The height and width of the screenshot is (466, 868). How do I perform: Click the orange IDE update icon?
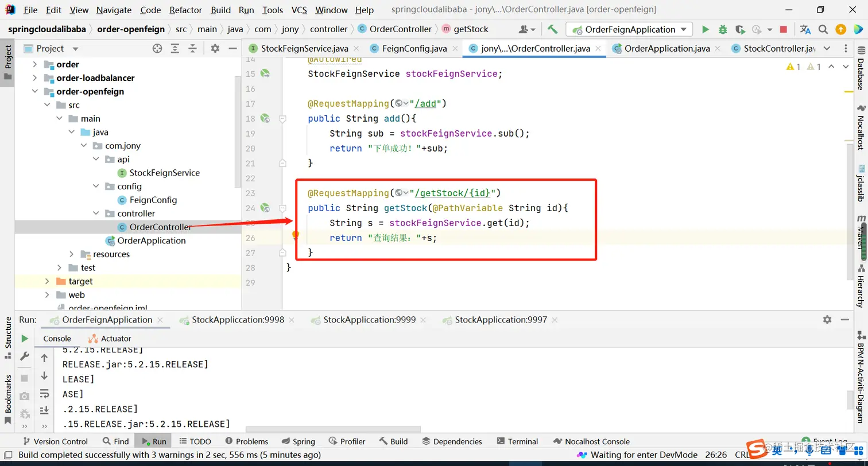[840, 29]
